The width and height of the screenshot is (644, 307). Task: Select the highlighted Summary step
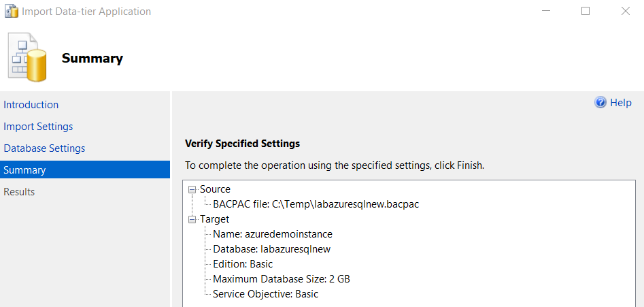pyautogui.click(x=24, y=170)
